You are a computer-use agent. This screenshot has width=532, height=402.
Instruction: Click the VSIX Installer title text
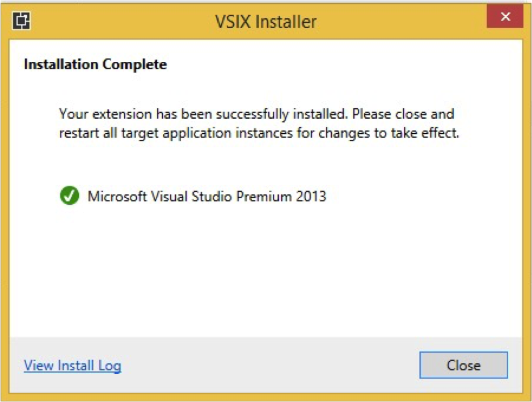tap(266, 22)
